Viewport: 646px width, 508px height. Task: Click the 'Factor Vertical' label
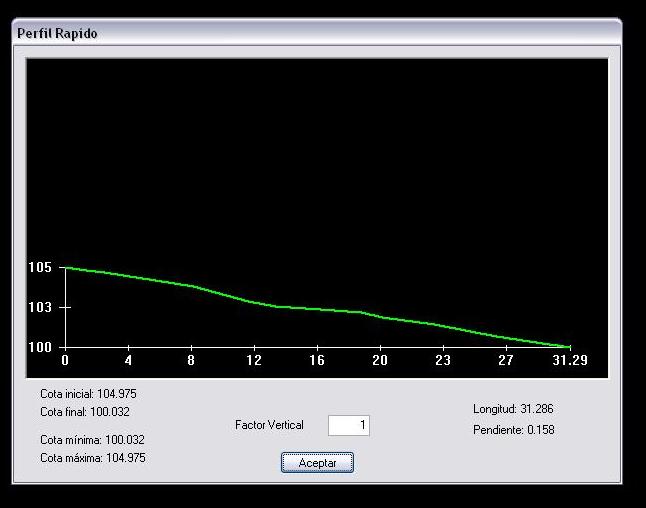[x=269, y=425]
